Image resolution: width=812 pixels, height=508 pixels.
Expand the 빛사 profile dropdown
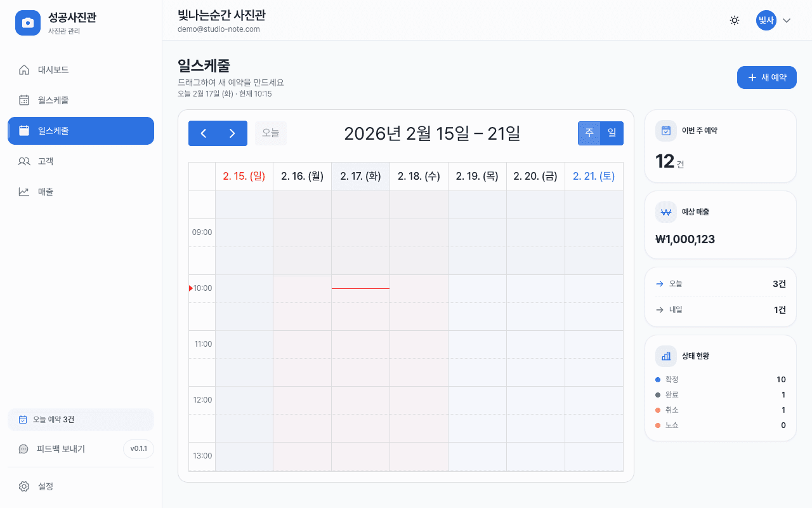tap(773, 20)
